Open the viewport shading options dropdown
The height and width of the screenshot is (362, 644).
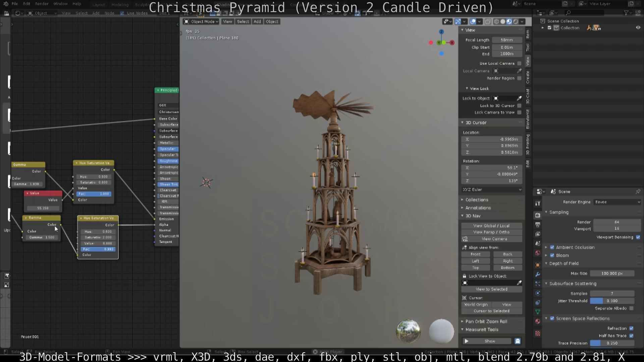pyautogui.click(x=522, y=21)
